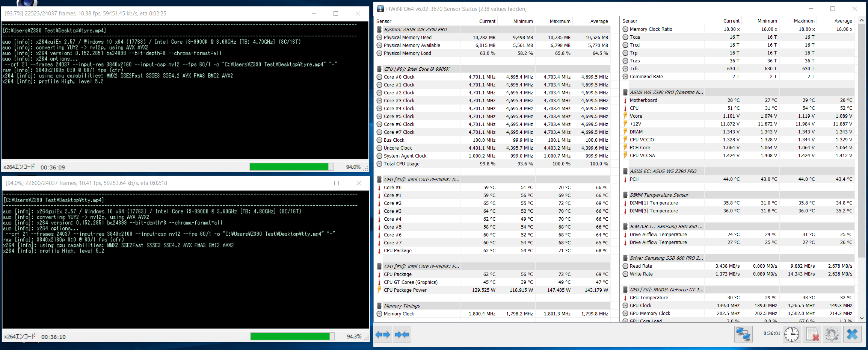
Task: Select the DIMM[1] Temperature row
Action: 738,203
